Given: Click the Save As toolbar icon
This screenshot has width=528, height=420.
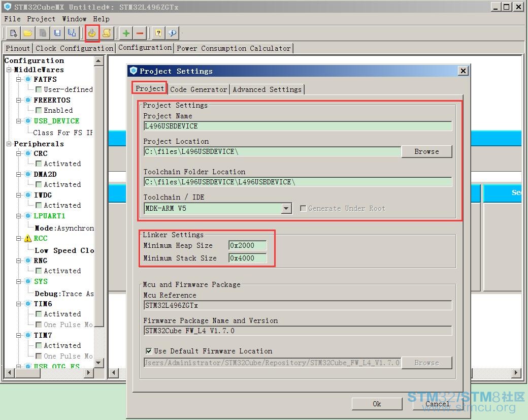Looking at the screenshot, I should click(72, 33).
